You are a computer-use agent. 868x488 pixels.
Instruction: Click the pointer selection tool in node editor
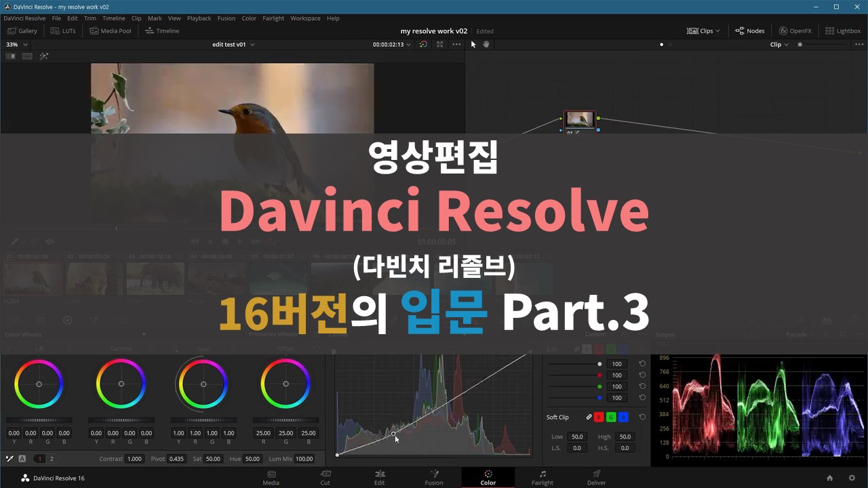pyautogui.click(x=473, y=44)
